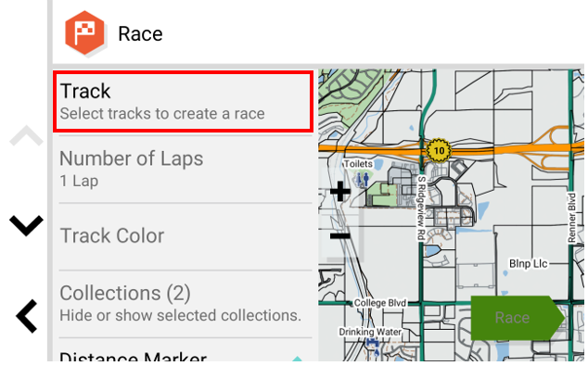
Task: Open Collections (2) to hide or show
Action: [x=185, y=304]
